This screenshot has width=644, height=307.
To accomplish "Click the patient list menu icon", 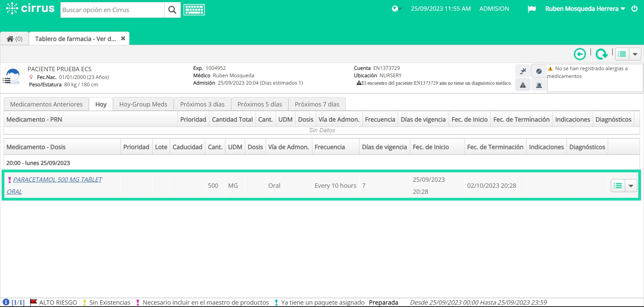I will (x=7, y=80).
